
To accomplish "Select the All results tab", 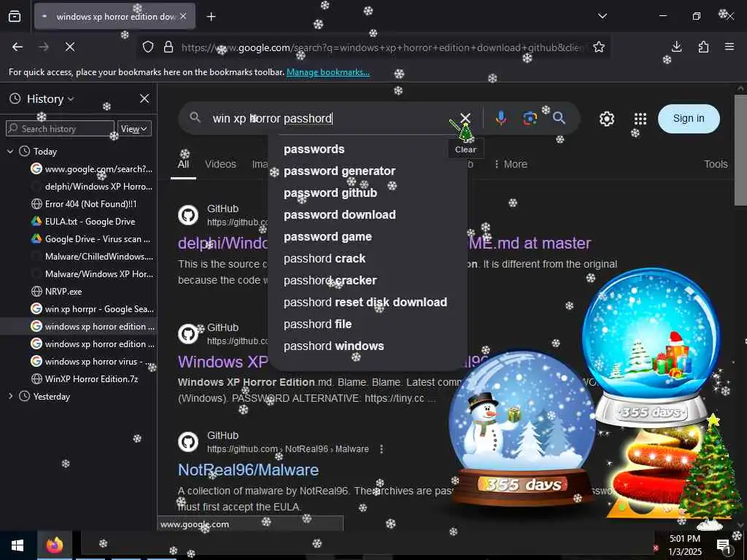I will click(x=183, y=164).
